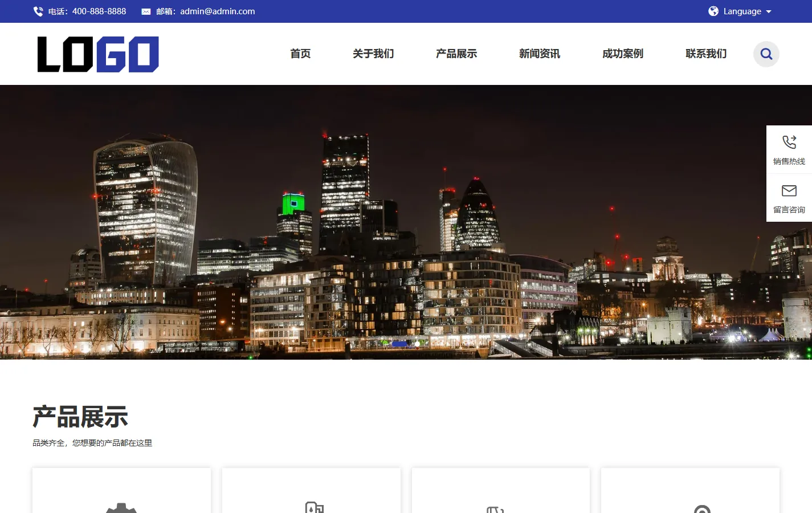Click the Language label text
This screenshot has height=513, width=812.
pos(742,11)
